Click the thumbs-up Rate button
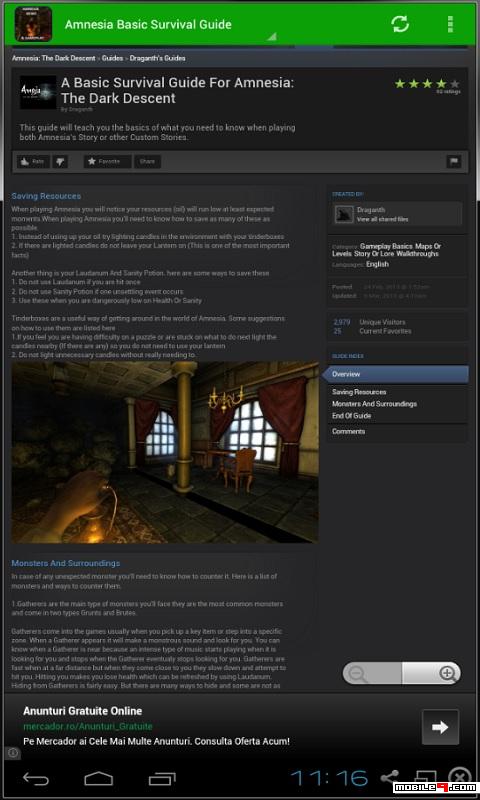This screenshot has width=480, height=800. click(x=33, y=162)
